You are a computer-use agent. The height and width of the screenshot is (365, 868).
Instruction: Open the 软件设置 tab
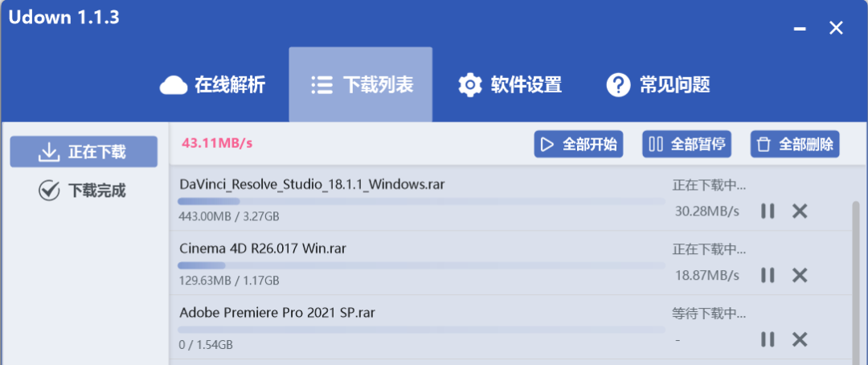[x=510, y=85]
